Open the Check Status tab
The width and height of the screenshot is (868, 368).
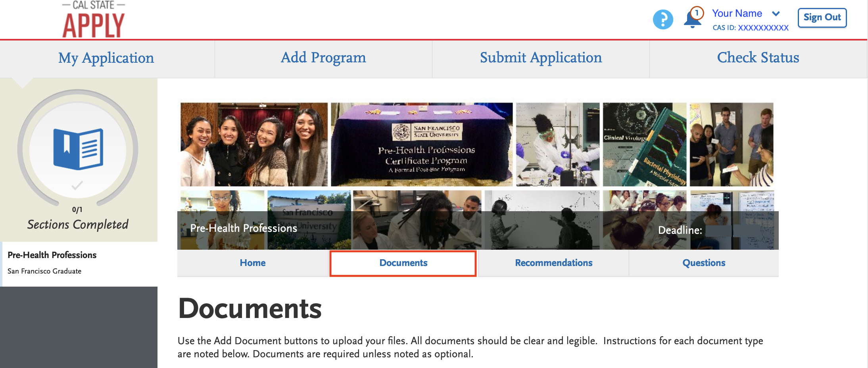tap(758, 58)
